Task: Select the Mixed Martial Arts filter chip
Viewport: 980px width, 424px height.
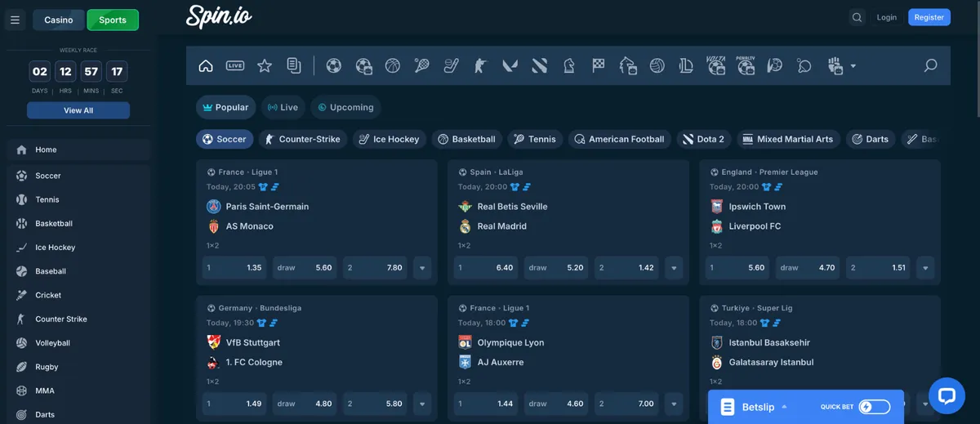Action: coord(788,139)
